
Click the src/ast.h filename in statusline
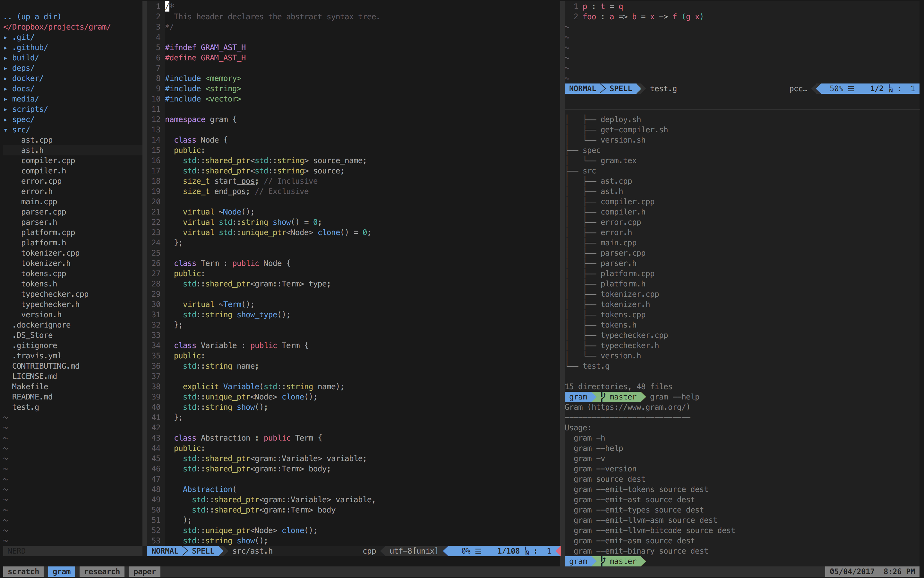tap(252, 551)
